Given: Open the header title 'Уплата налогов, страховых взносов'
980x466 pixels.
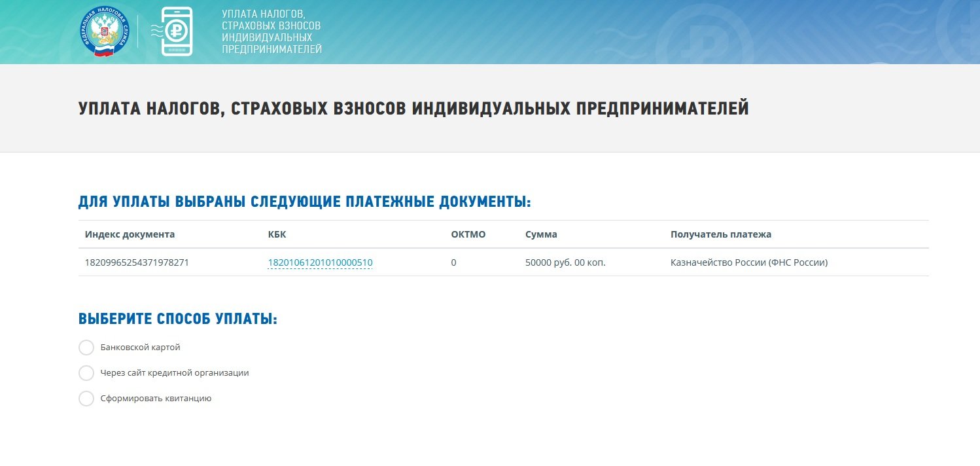Looking at the screenshot, I should pyautogui.click(x=271, y=31).
